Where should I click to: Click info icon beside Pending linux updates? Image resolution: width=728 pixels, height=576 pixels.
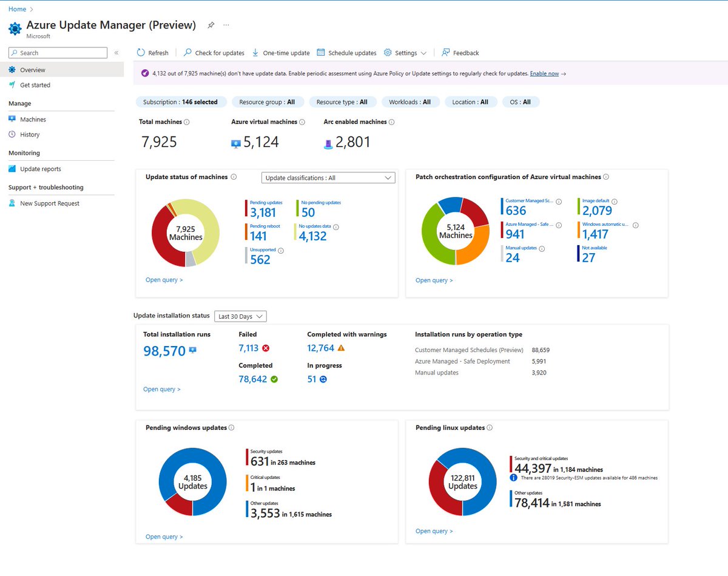click(490, 428)
